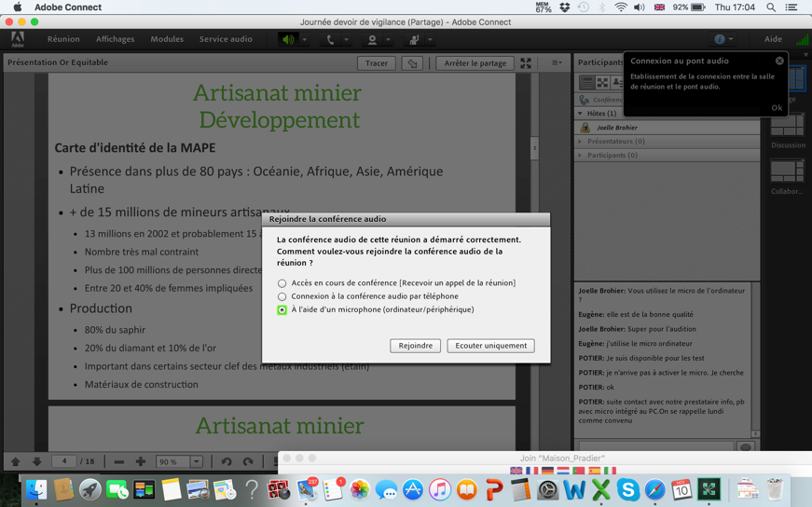Image resolution: width=812 pixels, height=507 pixels.
Task: Open the telephone dropdown arrow
Action: [347, 39]
